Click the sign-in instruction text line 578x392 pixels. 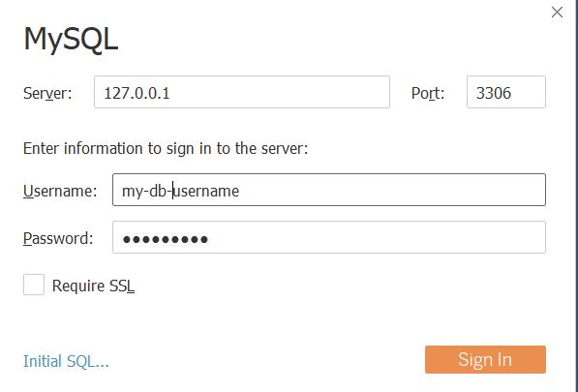[x=166, y=148]
